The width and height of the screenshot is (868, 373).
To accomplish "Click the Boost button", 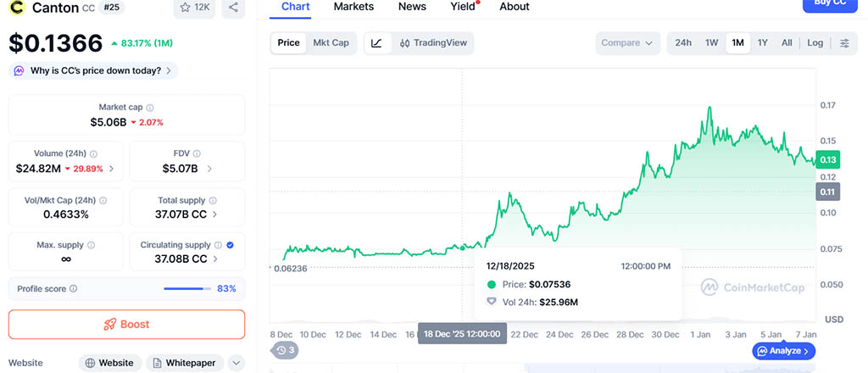I will (126, 324).
